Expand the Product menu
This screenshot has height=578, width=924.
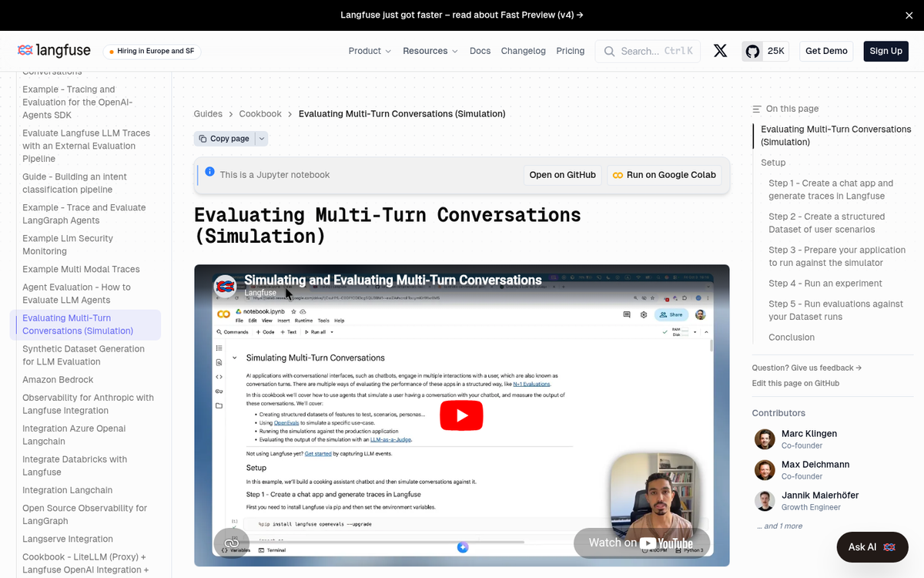click(x=370, y=51)
